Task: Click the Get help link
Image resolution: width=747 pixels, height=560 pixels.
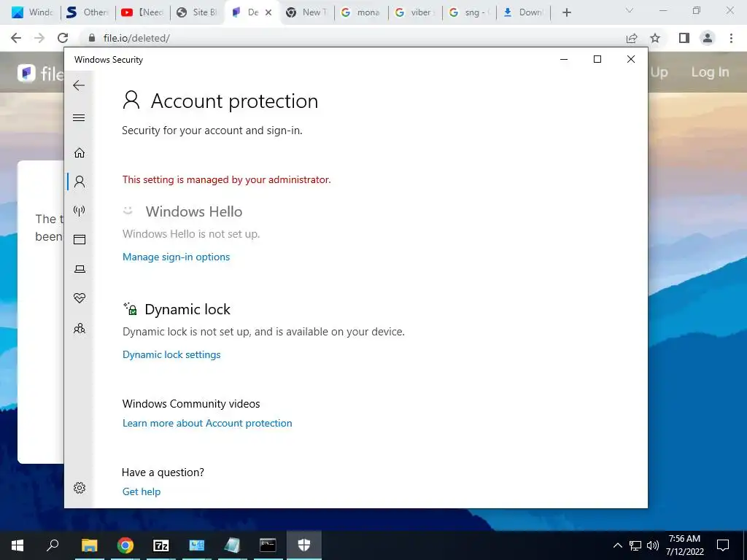Action: (142, 492)
